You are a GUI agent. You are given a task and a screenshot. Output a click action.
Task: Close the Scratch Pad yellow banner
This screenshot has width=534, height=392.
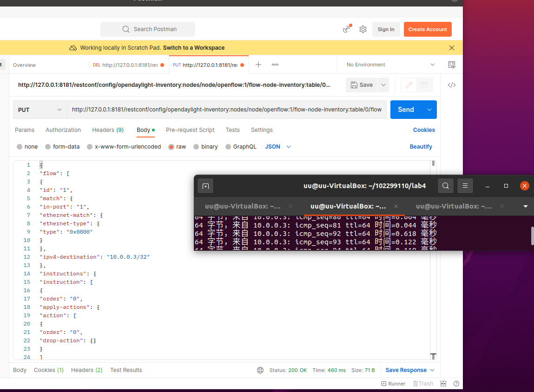pyautogui.click(x=452, y=48)
